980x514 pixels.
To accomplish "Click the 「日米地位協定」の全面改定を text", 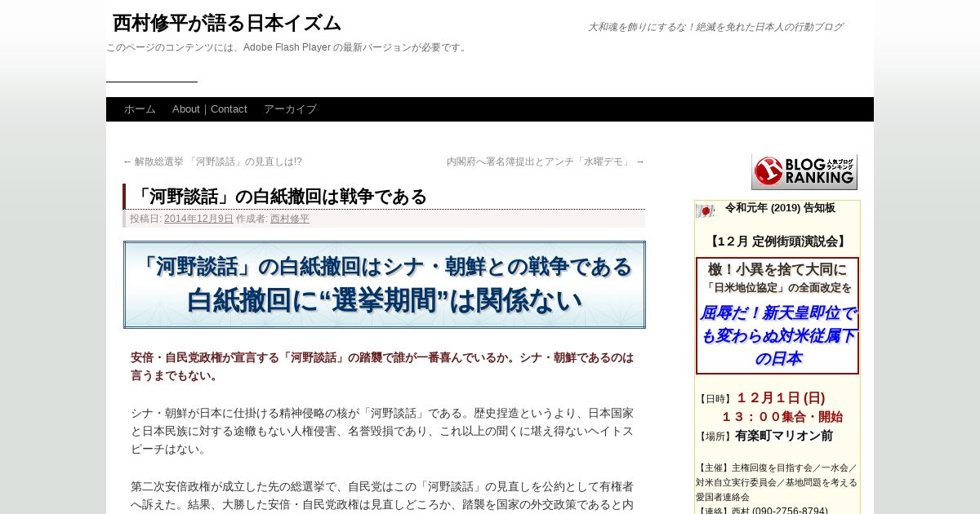I will (x=777, y=287).
